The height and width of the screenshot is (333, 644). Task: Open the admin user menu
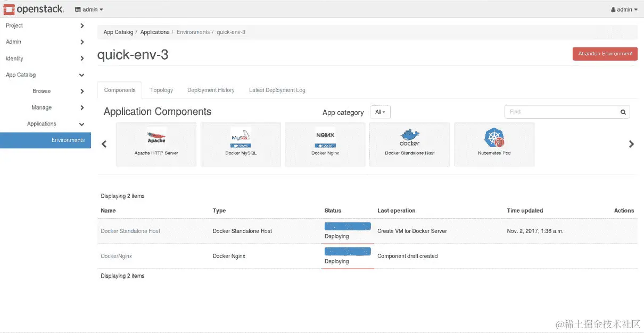[x=624, y=10]
